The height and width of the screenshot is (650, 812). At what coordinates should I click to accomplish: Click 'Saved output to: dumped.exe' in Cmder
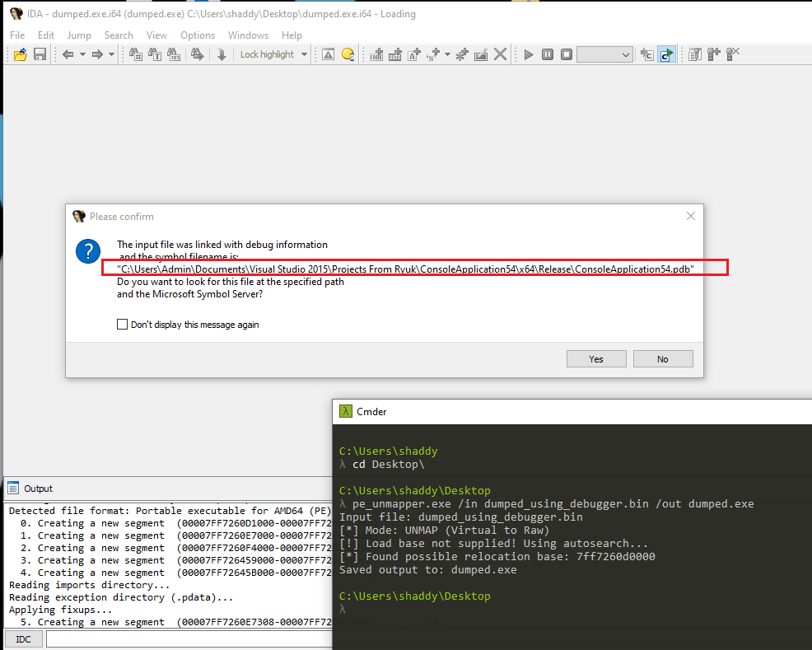[427, 570]
